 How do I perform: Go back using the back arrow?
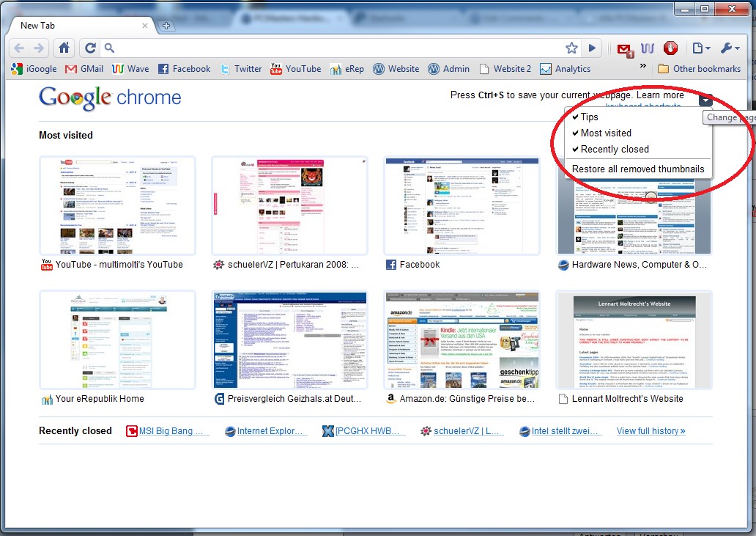19,48
